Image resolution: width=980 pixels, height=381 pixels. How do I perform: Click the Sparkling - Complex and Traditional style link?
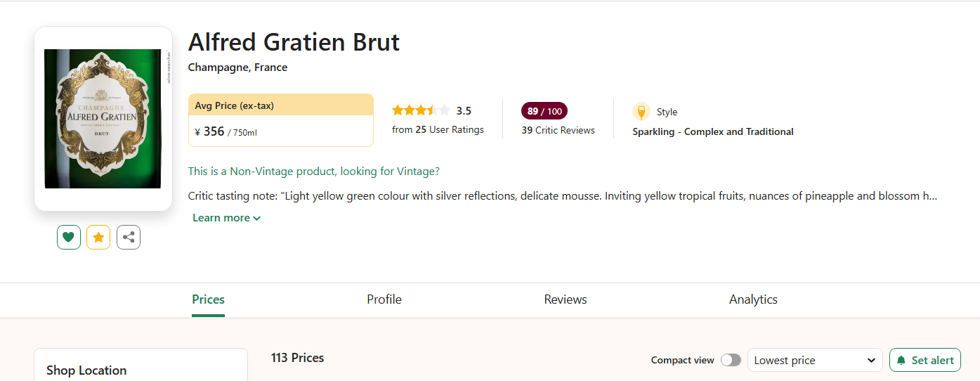tap(712, 131)
